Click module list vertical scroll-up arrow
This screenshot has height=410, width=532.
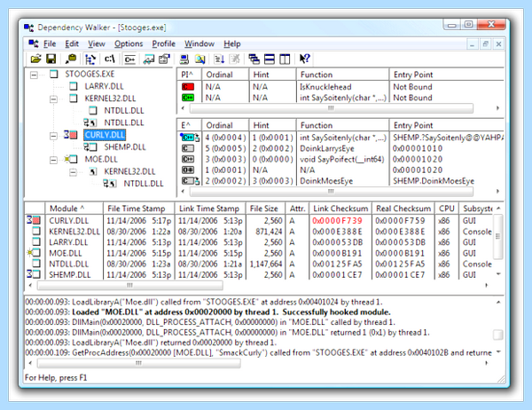[498, 209]
